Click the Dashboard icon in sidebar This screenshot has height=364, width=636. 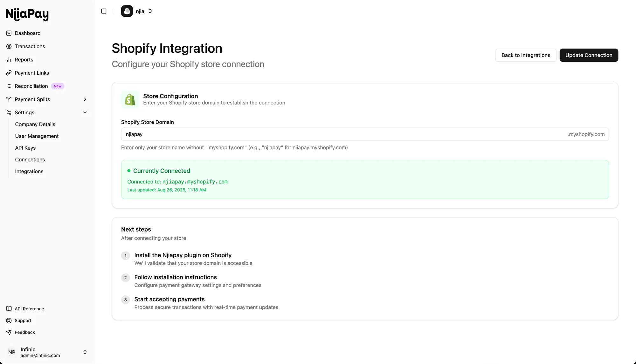[9, 33]
